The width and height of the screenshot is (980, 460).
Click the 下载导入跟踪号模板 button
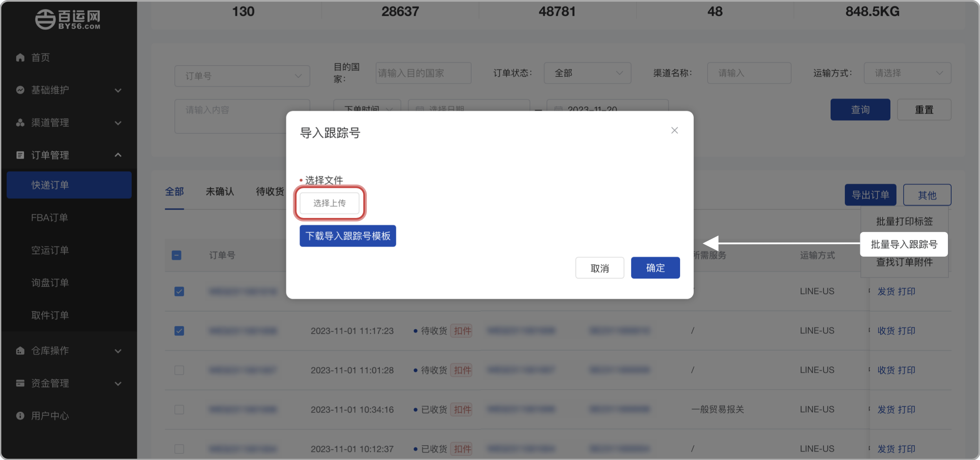[x=347, y=236]
